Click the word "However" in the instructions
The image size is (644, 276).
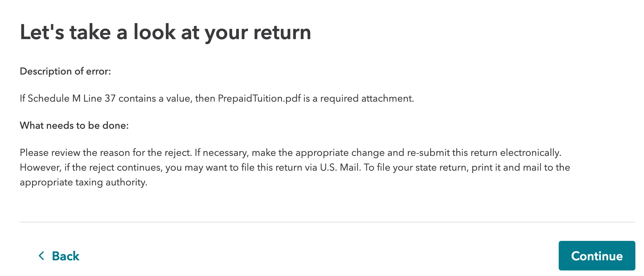[40, 168]
